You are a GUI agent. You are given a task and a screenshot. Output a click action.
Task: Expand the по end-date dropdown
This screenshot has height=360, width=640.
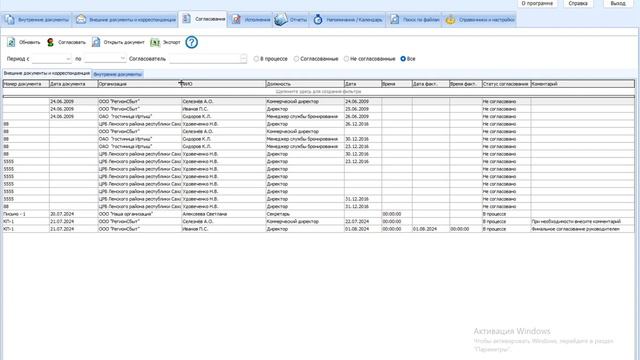(x=122, y=59)
